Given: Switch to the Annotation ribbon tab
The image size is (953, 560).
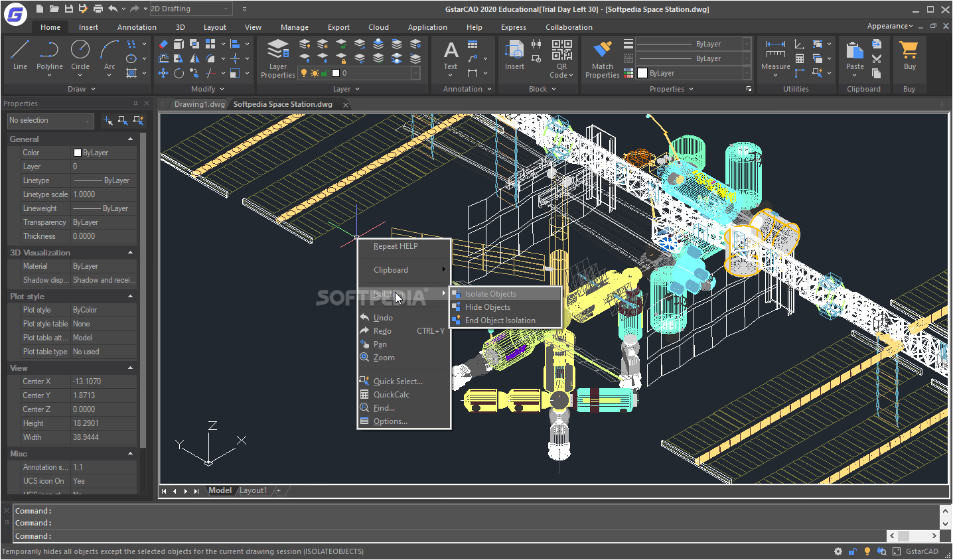Looking at the screenshot, I should click(137, 27).
